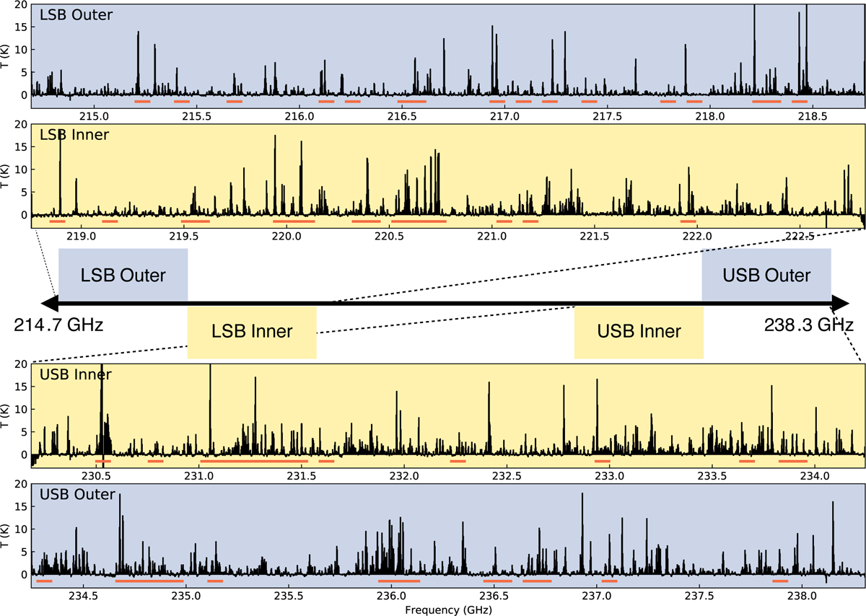
Task: Click the 217.0 tick label on the top panel
Action: [x=505, y=116]
